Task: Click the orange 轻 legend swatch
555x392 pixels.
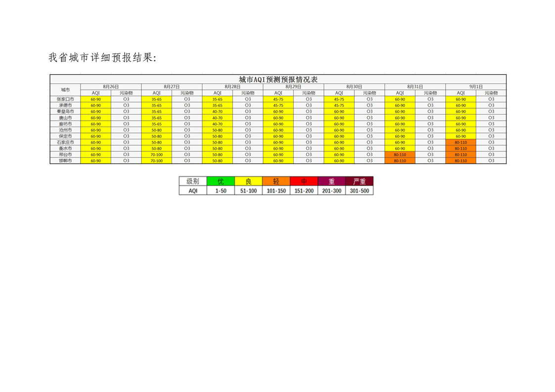Action: [276, 181]
